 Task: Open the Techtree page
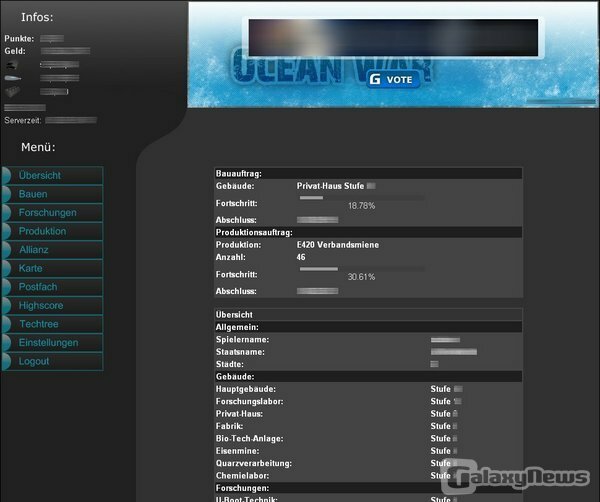click(52, 324)
